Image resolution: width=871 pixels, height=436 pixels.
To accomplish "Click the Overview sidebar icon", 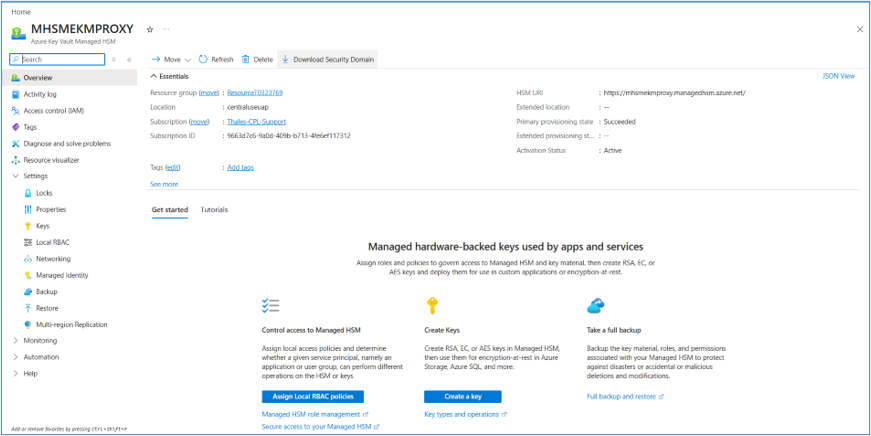I will [x=16, y=78].
